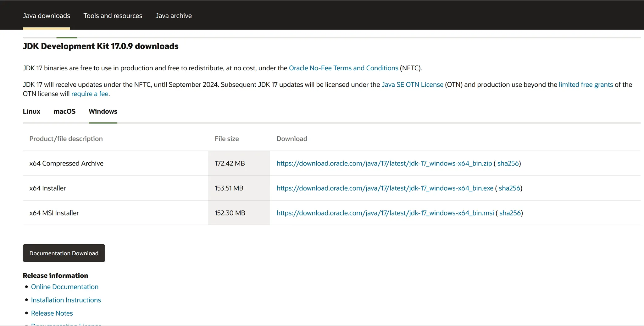The image size is (644, 326).
Task: View sha256 for the exe installer
Action: (509, 188)
